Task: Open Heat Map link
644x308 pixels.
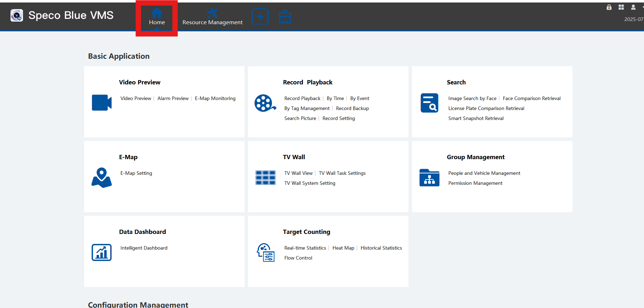Action: coord(343,248)
